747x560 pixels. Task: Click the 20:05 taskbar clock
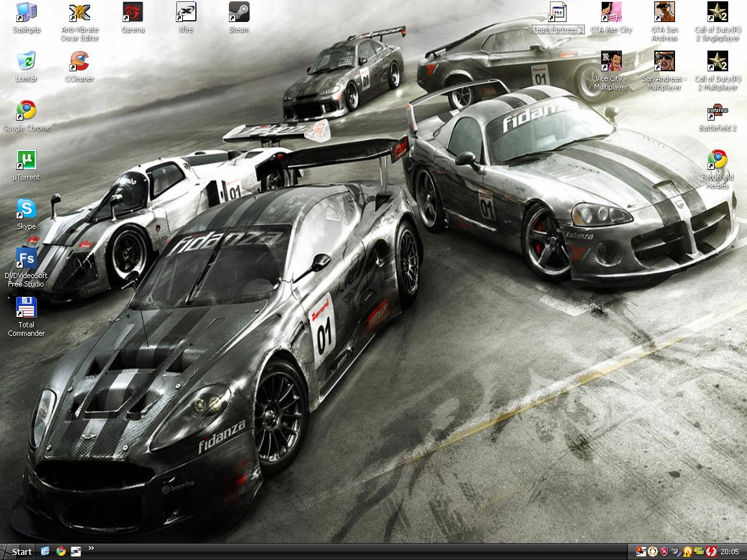(729, 552)
